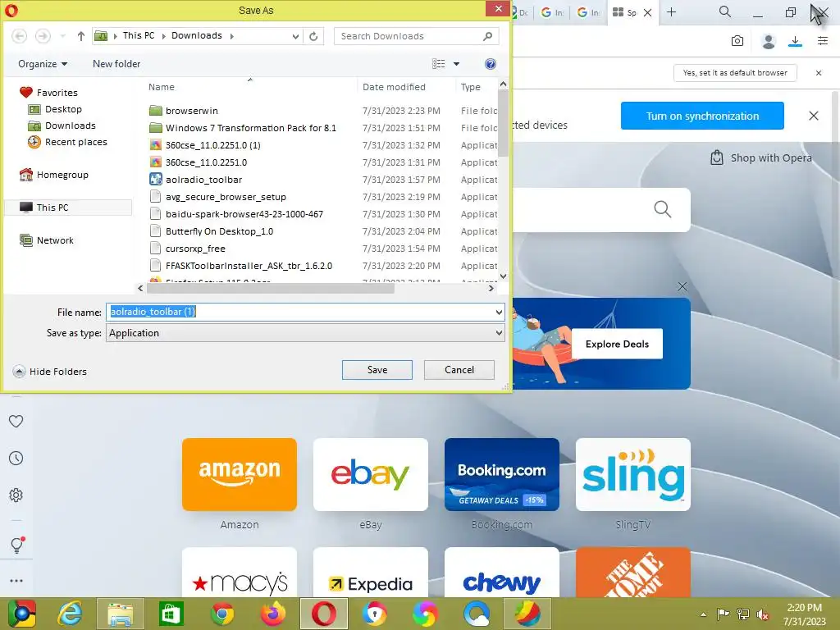Image resolution: width=840 pixels, height=630 pixels.
Task: Click the Cancel button in Save As
Action: tap(459, 370)
